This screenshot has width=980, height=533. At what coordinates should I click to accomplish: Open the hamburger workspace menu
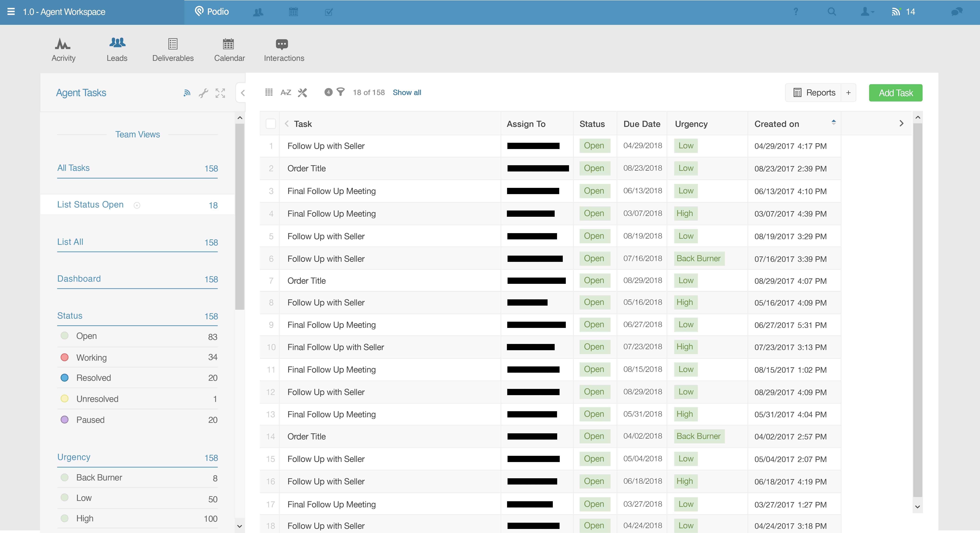[x=11, y=12]
